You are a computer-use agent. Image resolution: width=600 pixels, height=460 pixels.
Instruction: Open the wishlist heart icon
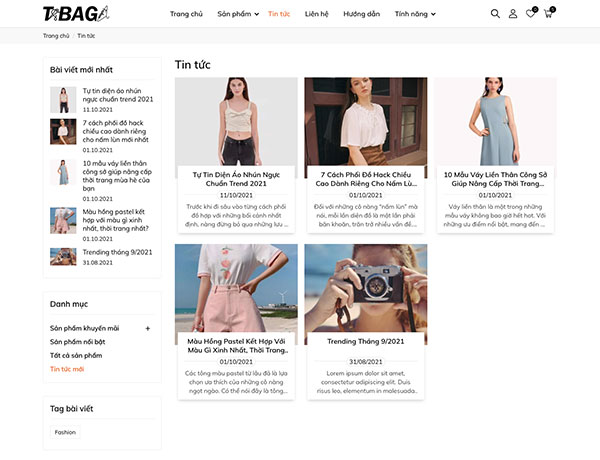point(530,14)
